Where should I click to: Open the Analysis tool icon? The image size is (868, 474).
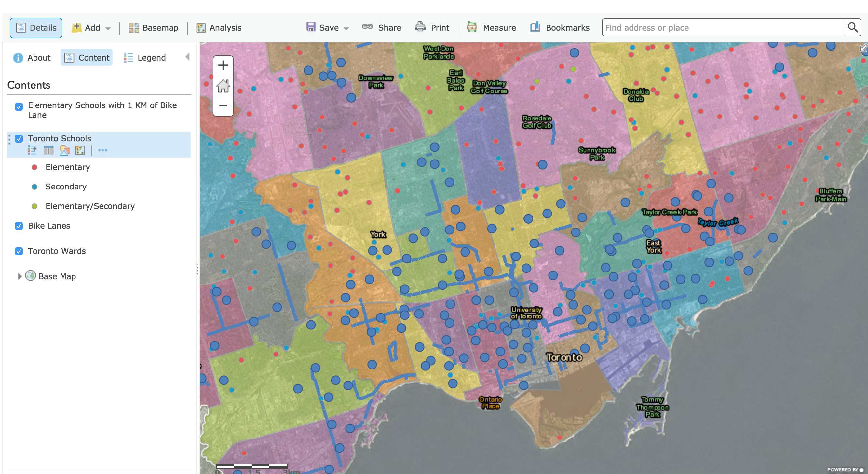point(201,28)
